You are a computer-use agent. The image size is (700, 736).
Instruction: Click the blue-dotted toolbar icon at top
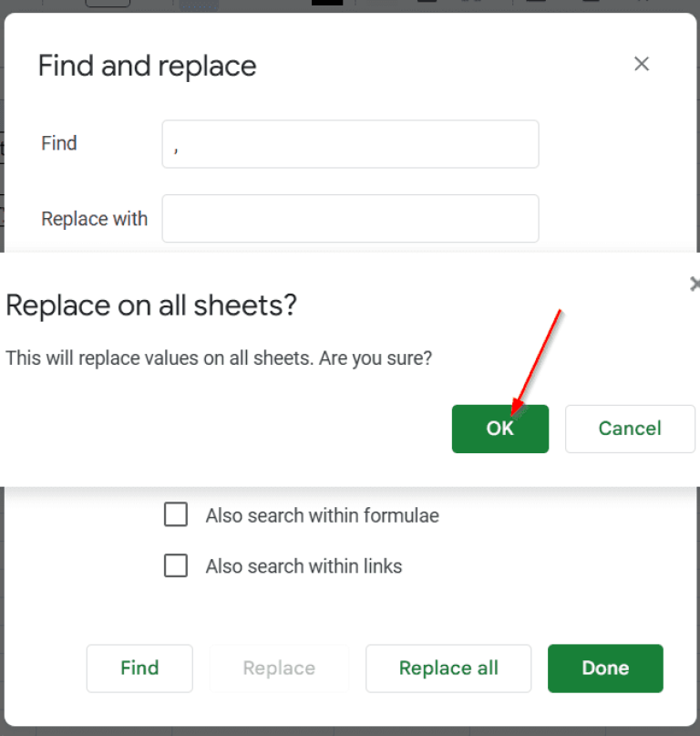click(197, 5)
